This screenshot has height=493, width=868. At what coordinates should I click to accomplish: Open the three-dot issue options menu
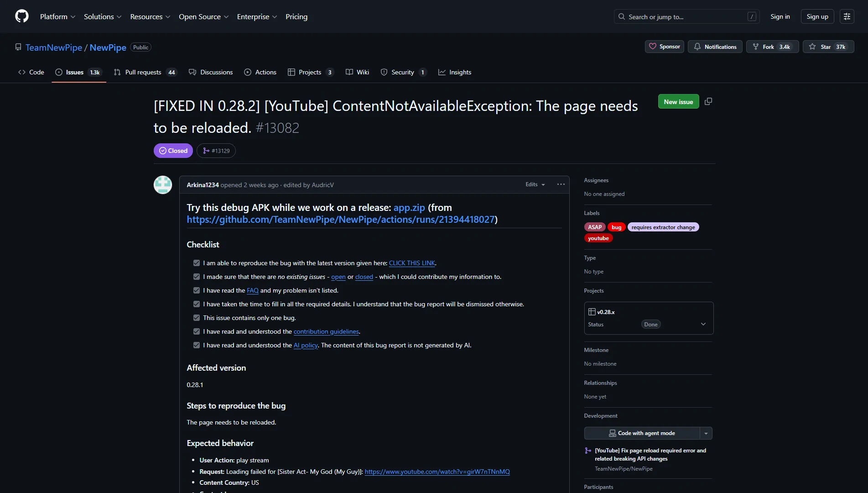(561, 184)
